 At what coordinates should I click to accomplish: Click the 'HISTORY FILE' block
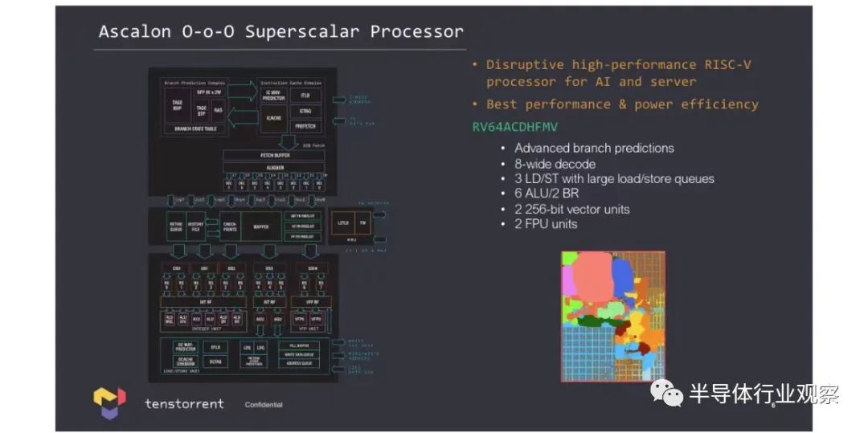196,227
